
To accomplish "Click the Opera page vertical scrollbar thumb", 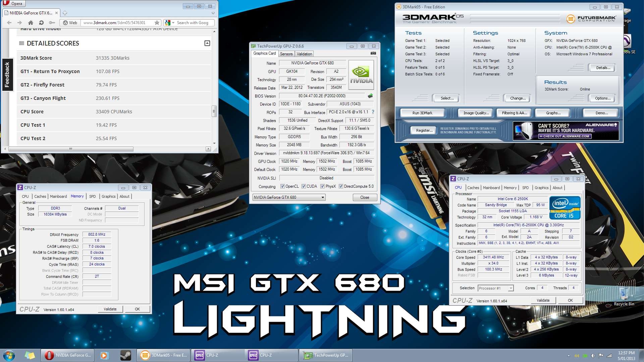I will click(214, 111).
